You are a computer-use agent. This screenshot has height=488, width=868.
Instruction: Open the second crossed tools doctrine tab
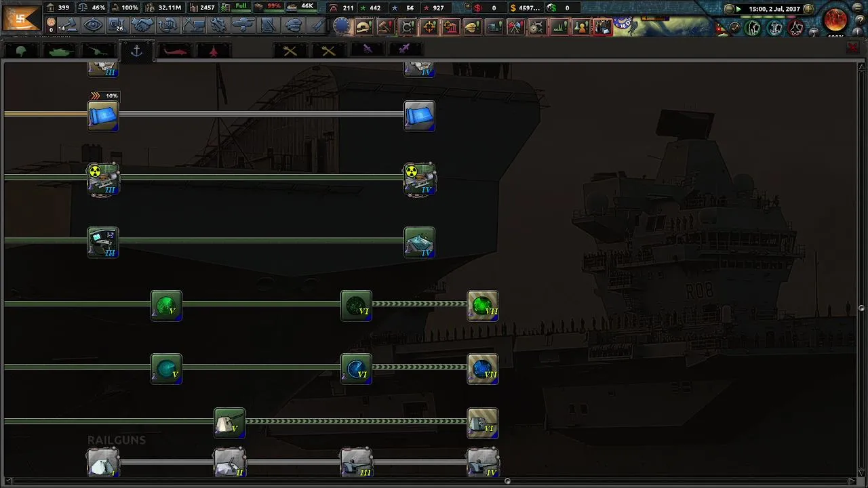click(x=329, y=51)
